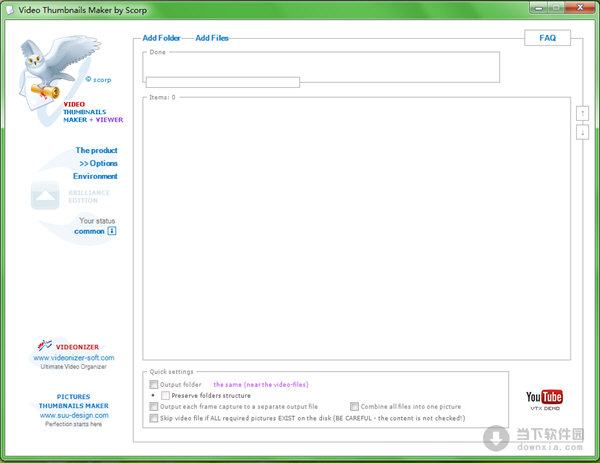Move item up with the up arrow
This screenshot has width=600, height=463.
pos(582,113)
